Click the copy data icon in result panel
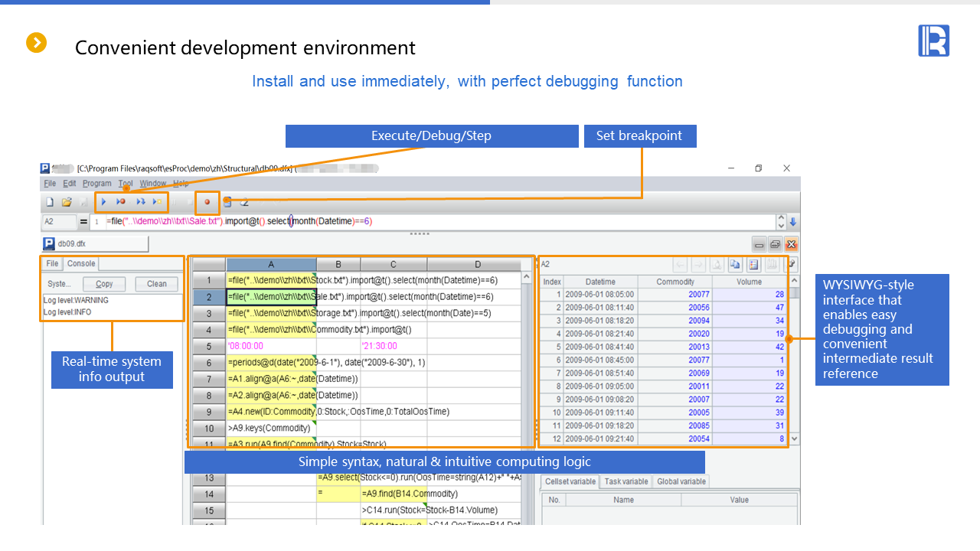The image size is (980, 551). point(735,265)
